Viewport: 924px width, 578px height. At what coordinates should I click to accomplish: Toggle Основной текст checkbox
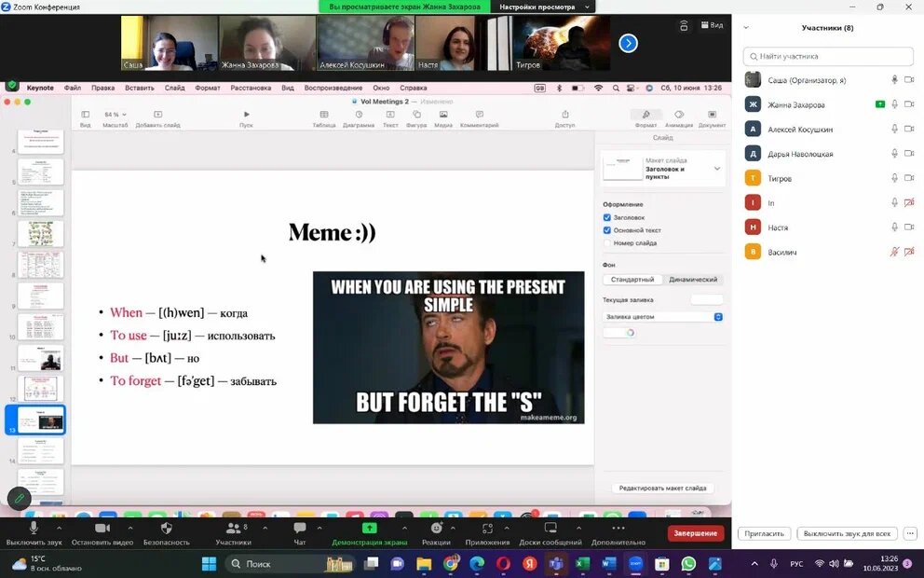(607, 230)
